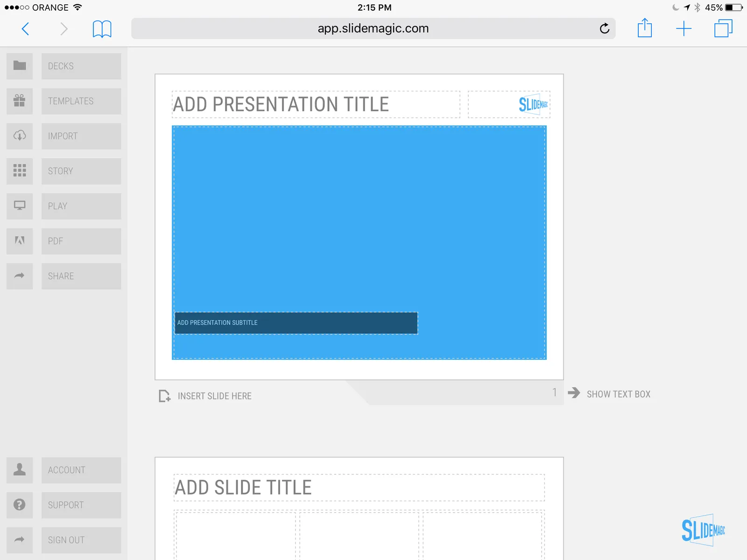The height and width of the screenshot is (560, 747).
Task: Click the Add Presentation Subtitle box
Action: tap(296, 323)
